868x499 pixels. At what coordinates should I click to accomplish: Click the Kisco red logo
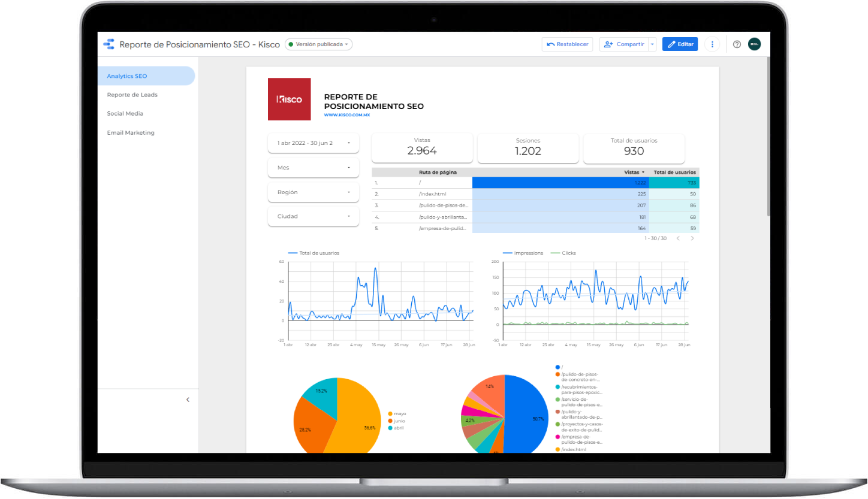click(x=289, y=99)
